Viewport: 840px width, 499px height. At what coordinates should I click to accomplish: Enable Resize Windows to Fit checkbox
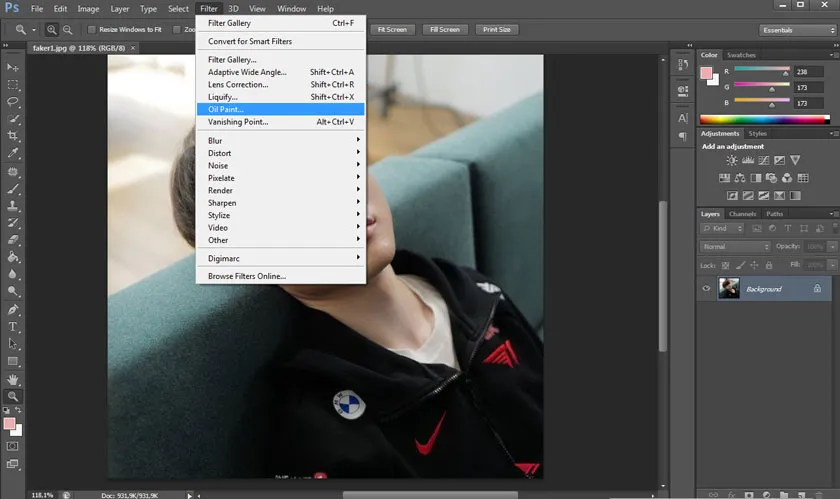tap(92, 30)
